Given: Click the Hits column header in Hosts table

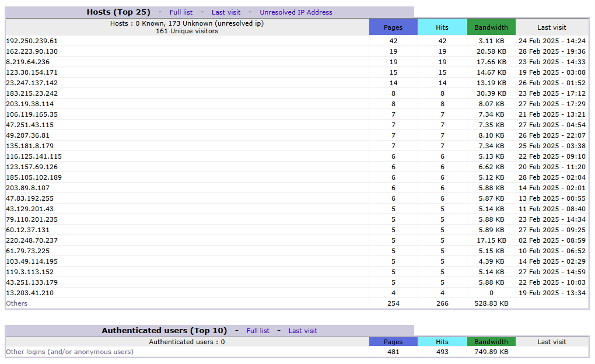Looking at the screenshot, I should pyautogui.click(x=442, y=27).
